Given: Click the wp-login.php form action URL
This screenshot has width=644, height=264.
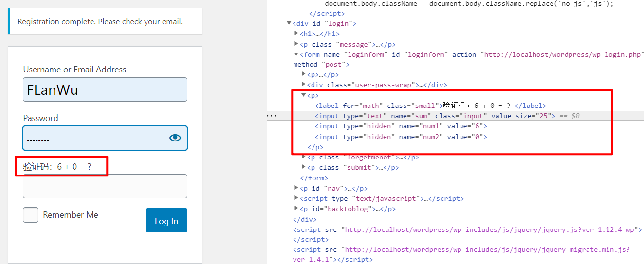Looking at the screenshot, I should pos(563,54).
